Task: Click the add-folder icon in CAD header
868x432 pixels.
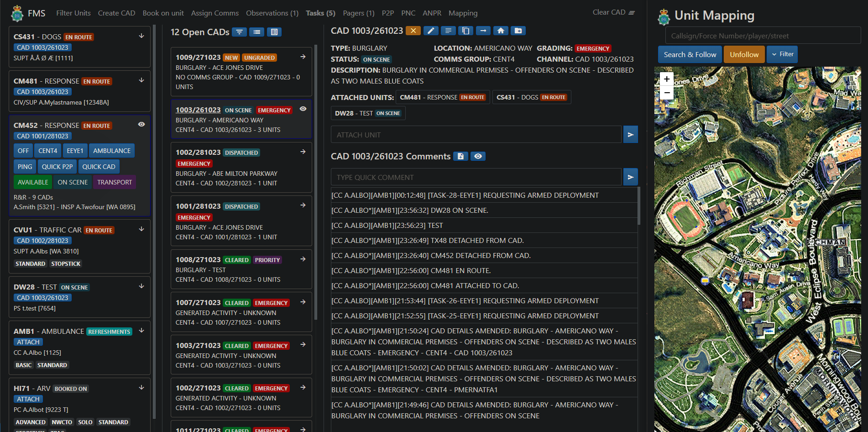Action: (x=518, y=31)
